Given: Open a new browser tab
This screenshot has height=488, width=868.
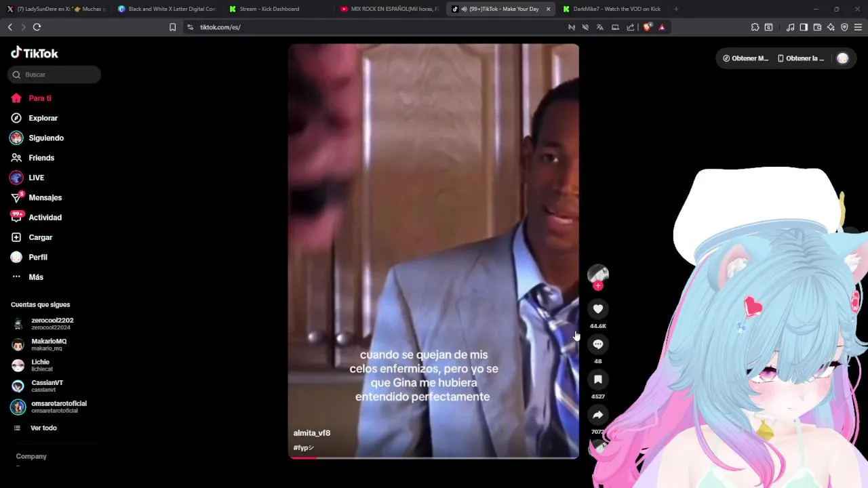Looking at the screenshot, I should (x=675, y=9).
